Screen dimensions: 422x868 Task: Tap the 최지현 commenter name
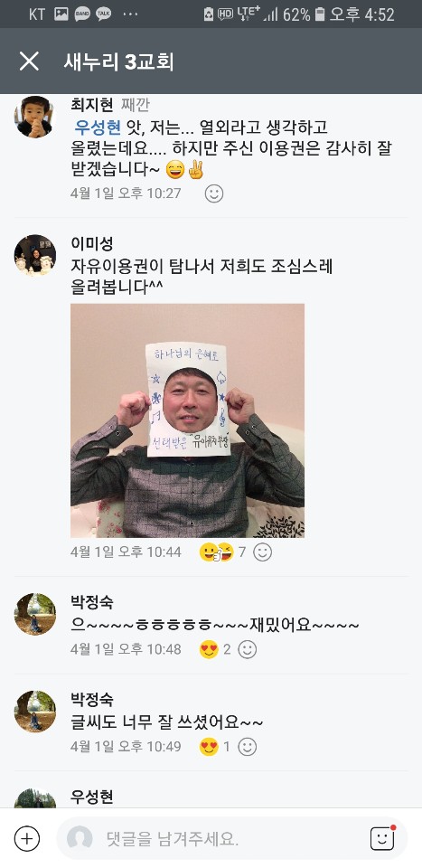(92, 104)
